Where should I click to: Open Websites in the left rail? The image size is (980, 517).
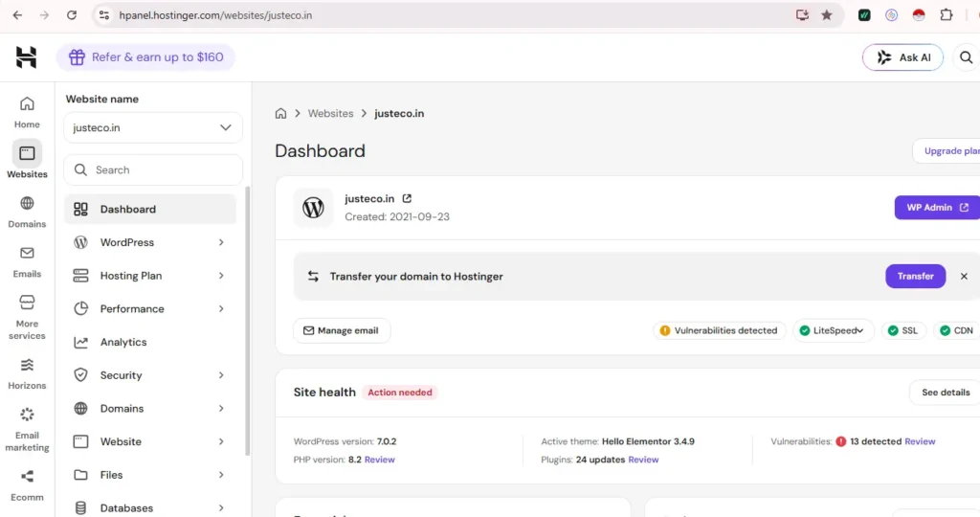pyautogui.click(x=27, y=160)
